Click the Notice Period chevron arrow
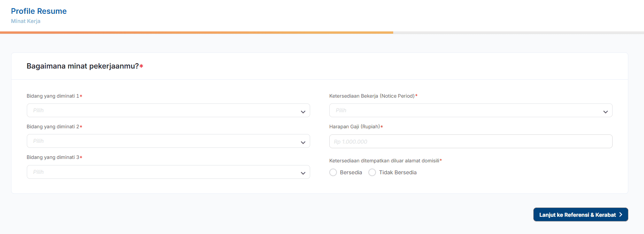The height and width of the screenshot is (234, 644). click(x=605, y=112)
